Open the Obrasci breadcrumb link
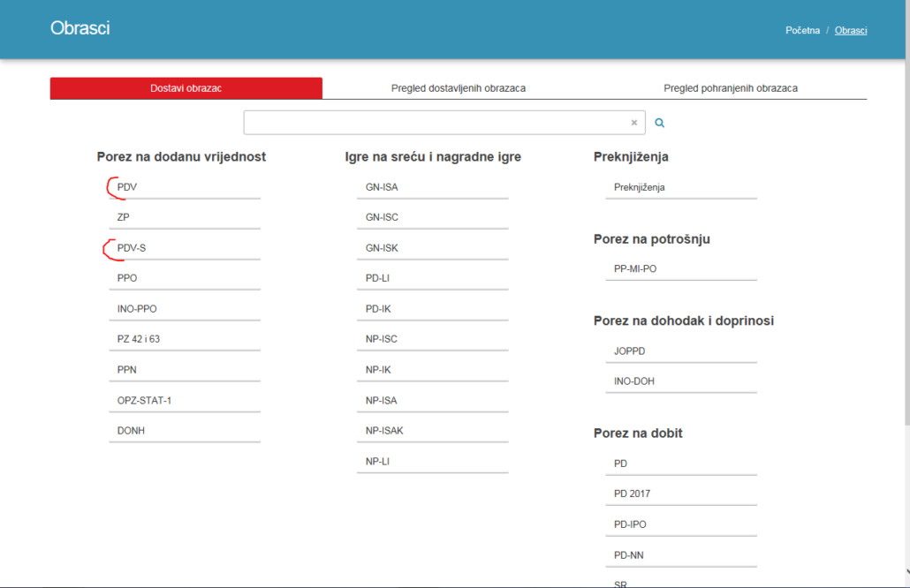The image size is (910, 588). pyautogui.click(x=851, y=29)
